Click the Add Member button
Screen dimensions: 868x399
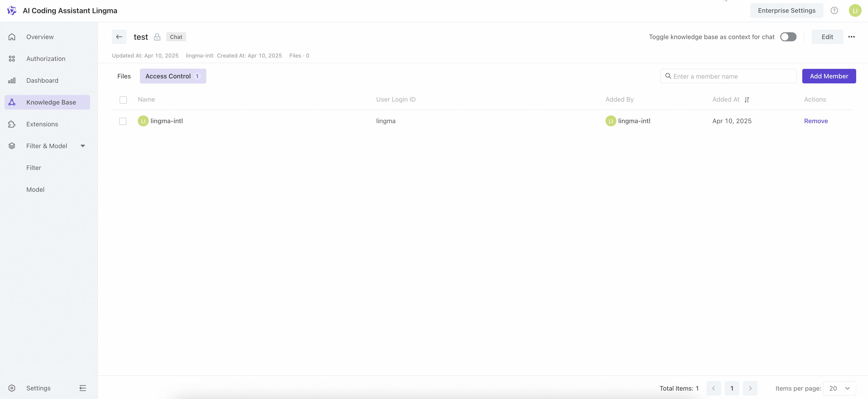[x=829, y=76]
